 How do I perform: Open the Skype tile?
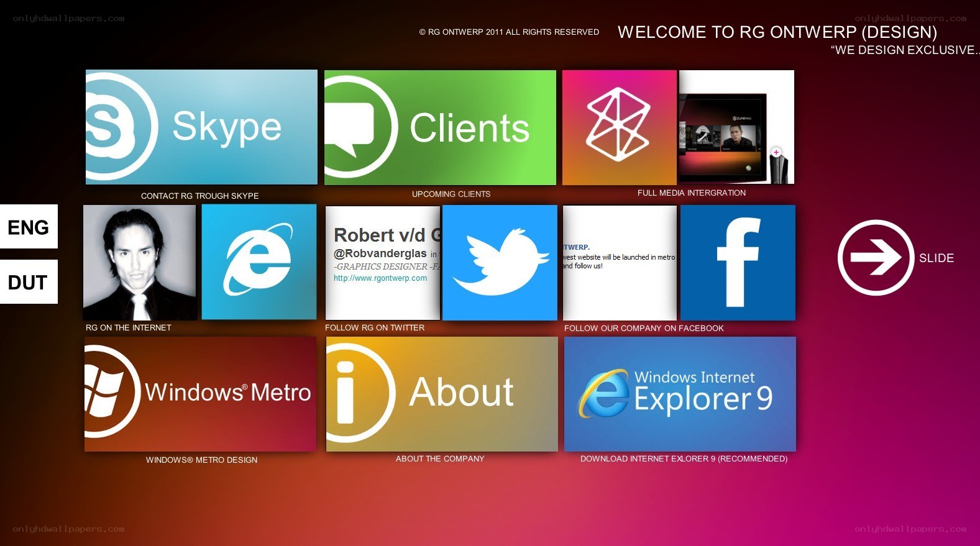[201, 127]
